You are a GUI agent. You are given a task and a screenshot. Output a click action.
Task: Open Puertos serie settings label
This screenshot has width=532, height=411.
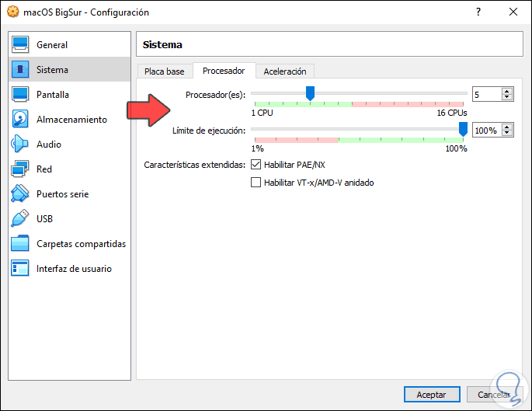[62, 193]
